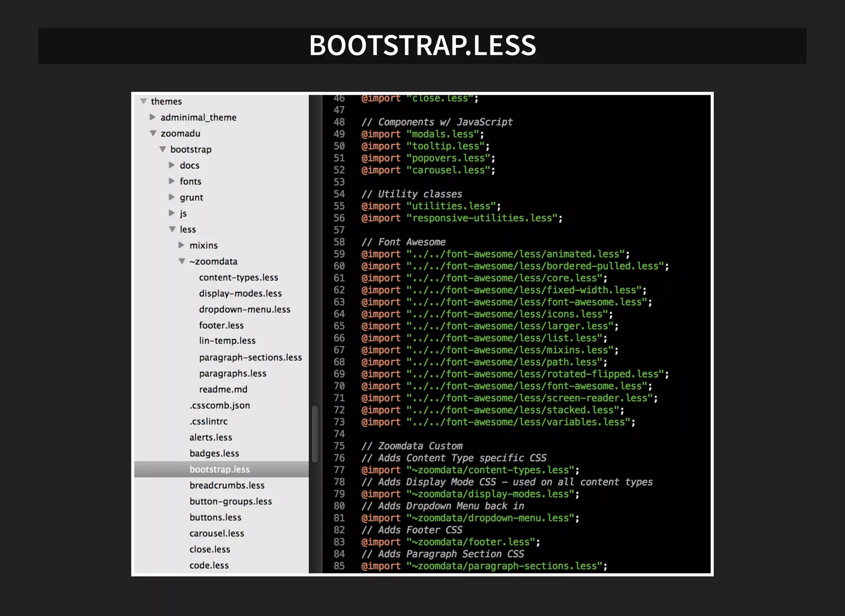Image resolution: width=845 pixels, height=616 pixels.
Task: Open footer.less in the sidebar
Action: [221, 325]
